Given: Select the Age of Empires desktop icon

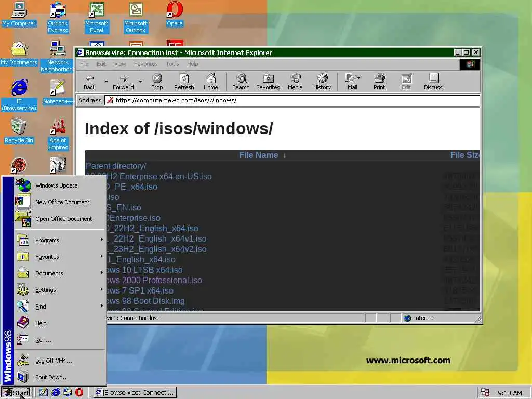Looking at the screenshot, I should [x=58, y=135].
